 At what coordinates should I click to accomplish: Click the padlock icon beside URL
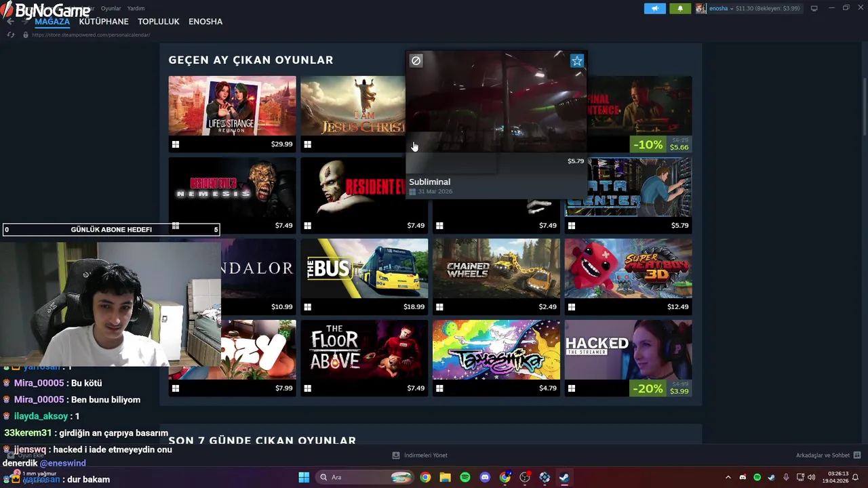(26, 35)
